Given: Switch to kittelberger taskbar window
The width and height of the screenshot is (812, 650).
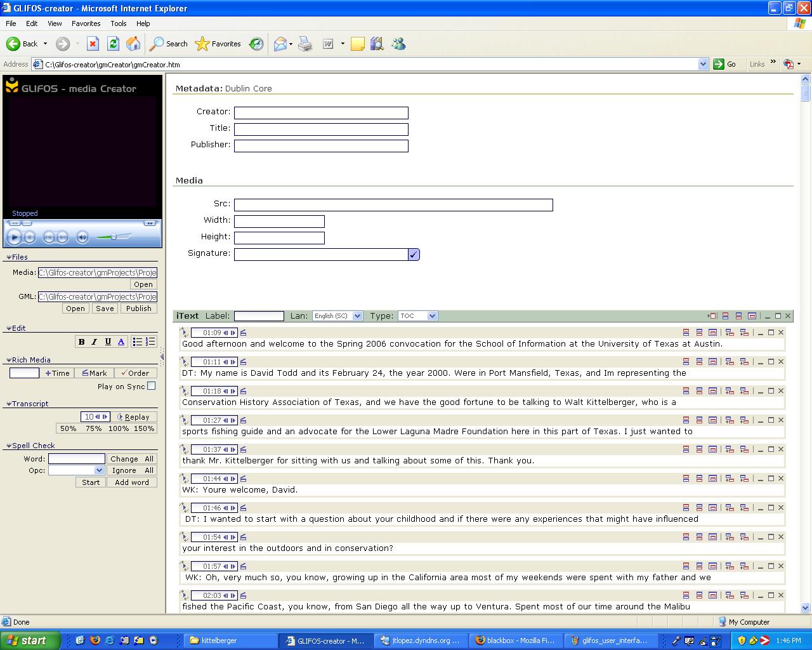Looking at the screenshot, I should coord(230,640).
